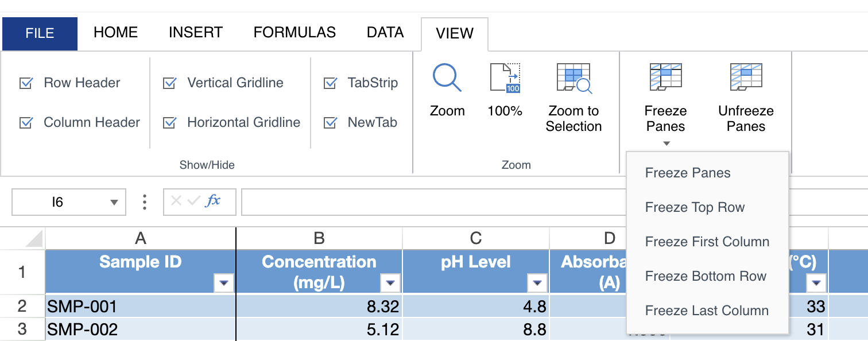Image resolution: width=868 pixels, height=341 pixels.
Task: Open the Sample ID filter dropdown
Action: point(224,282)
